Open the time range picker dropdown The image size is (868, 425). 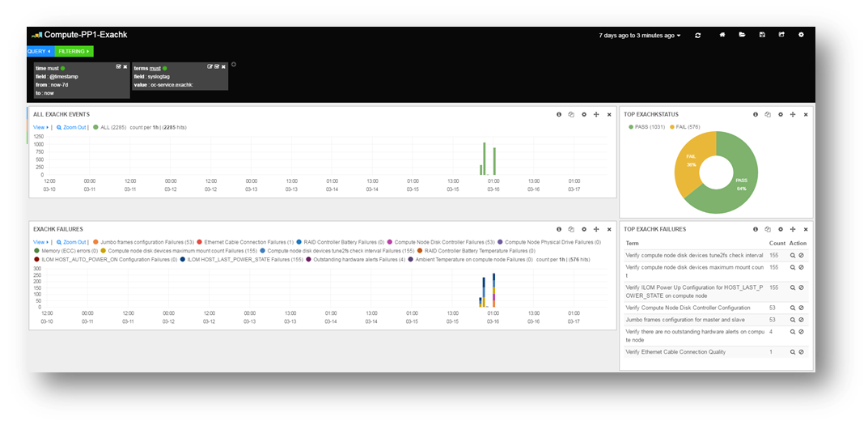pos(640,36)
